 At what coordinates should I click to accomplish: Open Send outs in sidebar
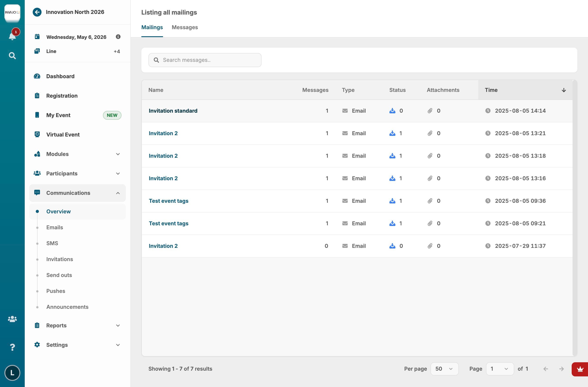(59, 275)
